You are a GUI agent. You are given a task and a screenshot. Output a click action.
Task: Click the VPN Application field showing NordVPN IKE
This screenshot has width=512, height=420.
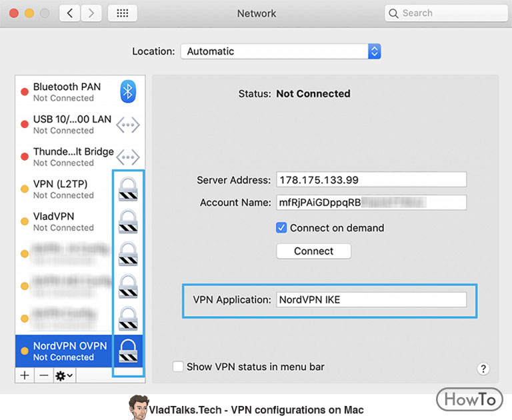371,299
